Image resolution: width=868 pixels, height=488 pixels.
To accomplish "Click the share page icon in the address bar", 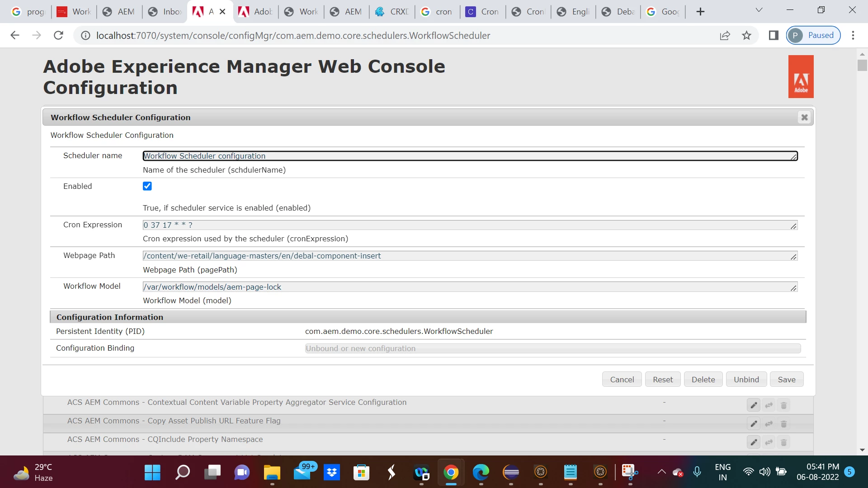I will (x=725, y=35).
